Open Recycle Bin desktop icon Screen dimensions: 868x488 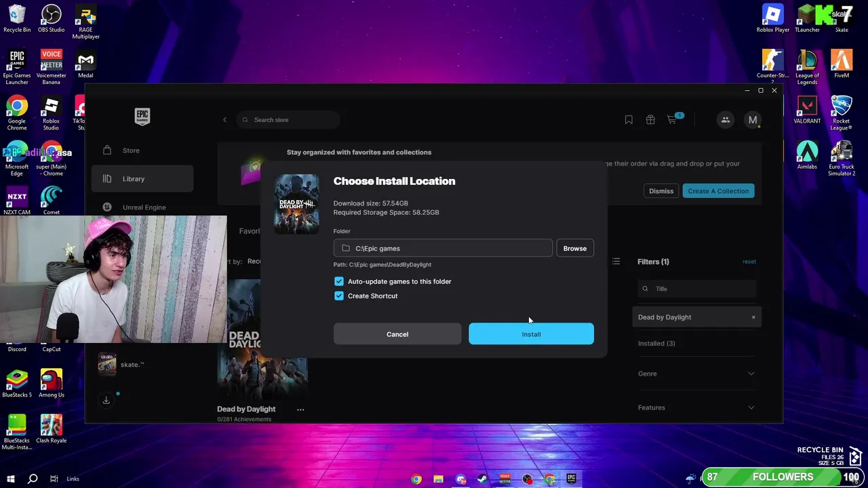17,18
